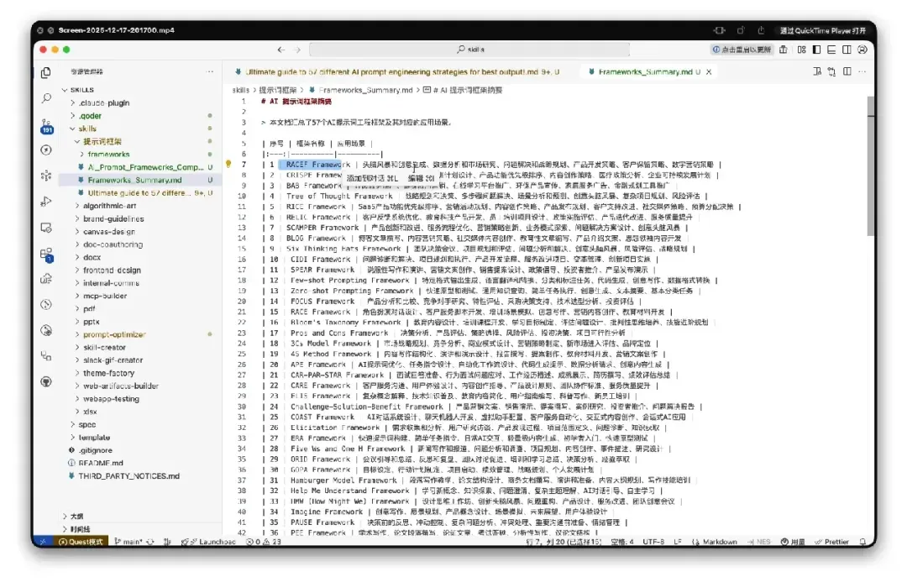Toggle the bottom panel layout button
907x588 pixels.
tap(831, 50)
